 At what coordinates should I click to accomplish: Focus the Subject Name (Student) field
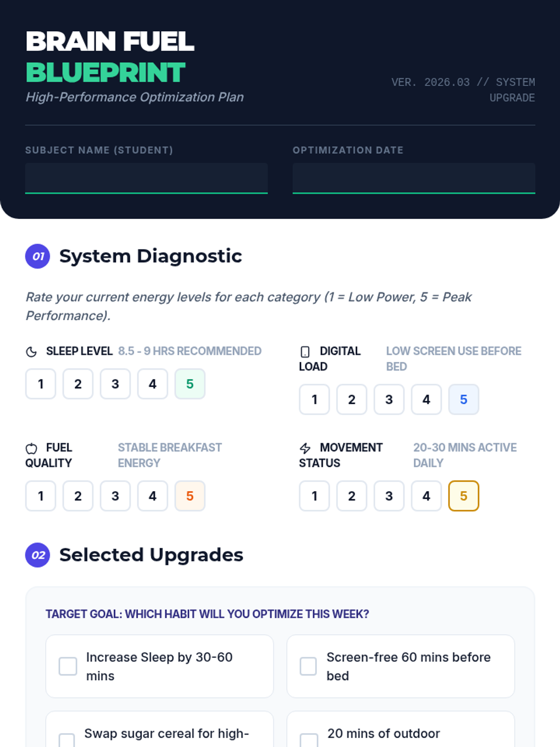[147, 178]
